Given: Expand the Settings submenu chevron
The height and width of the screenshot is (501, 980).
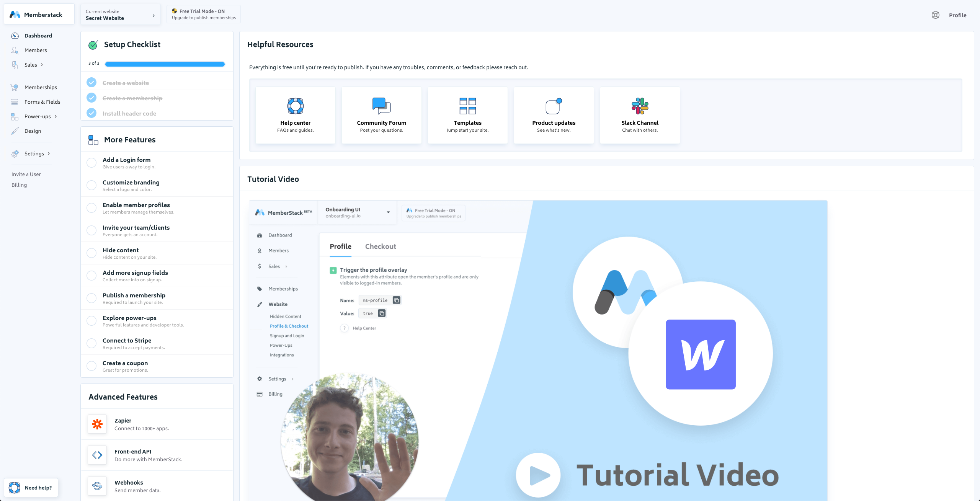Looking at the screenshot, I should (x=49, y=153).
